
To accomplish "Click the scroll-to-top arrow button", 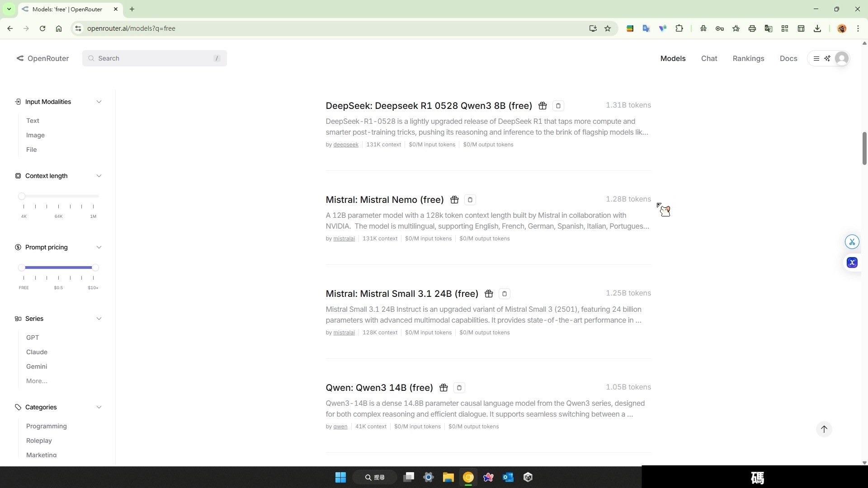I will coord(824,429).
